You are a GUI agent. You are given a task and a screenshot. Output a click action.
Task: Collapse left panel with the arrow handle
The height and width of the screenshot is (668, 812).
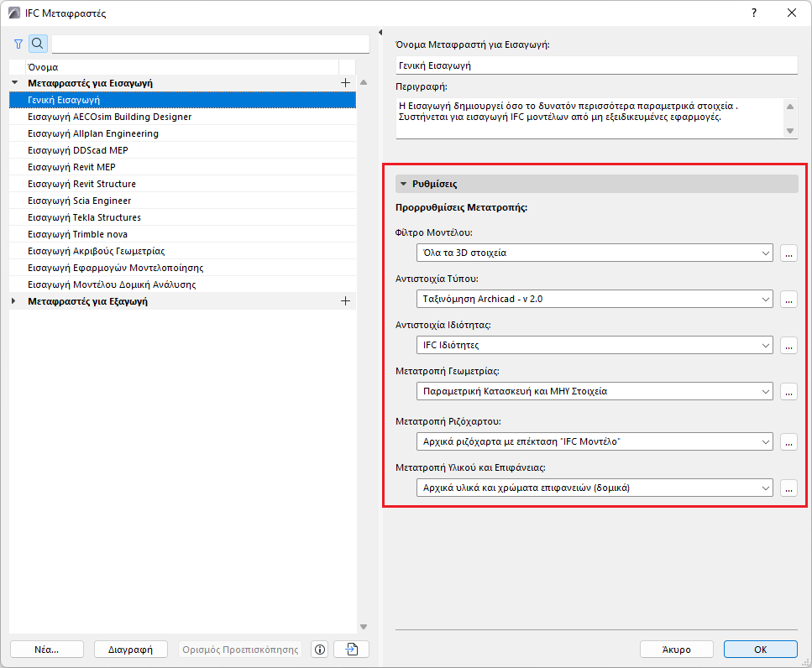click(x=380, y=33)
